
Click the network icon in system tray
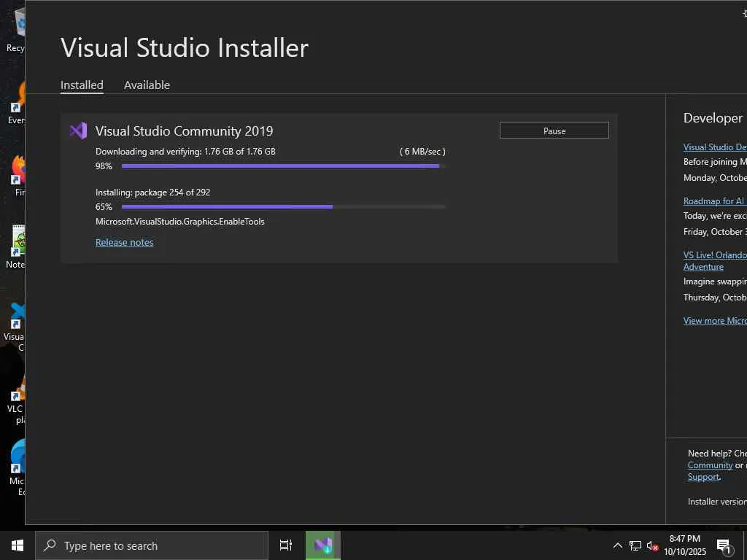coord(635,545)
